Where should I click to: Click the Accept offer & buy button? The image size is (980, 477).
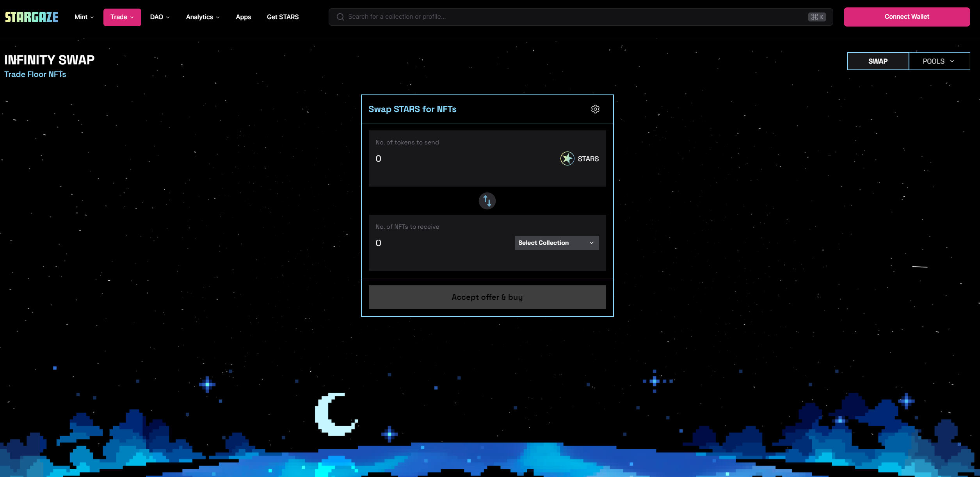click(487, 297)
